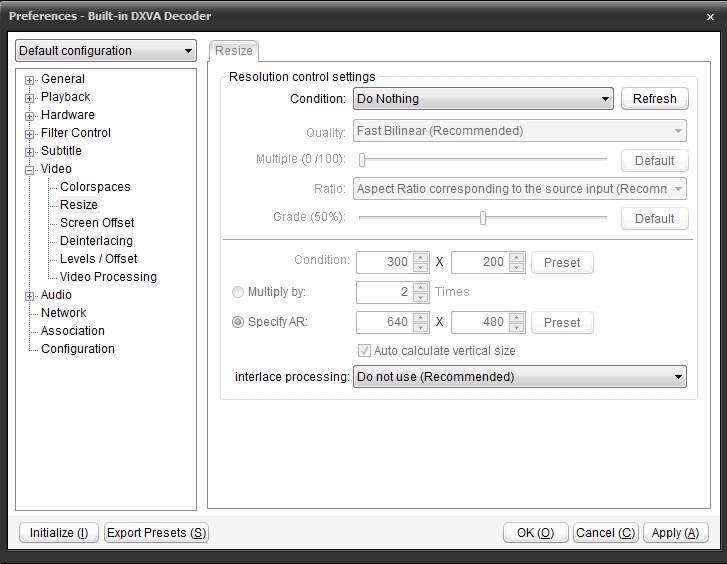Select Levels / Offset in the tree
This screenshot has height=564, width=727.
(x=98, y=259)
